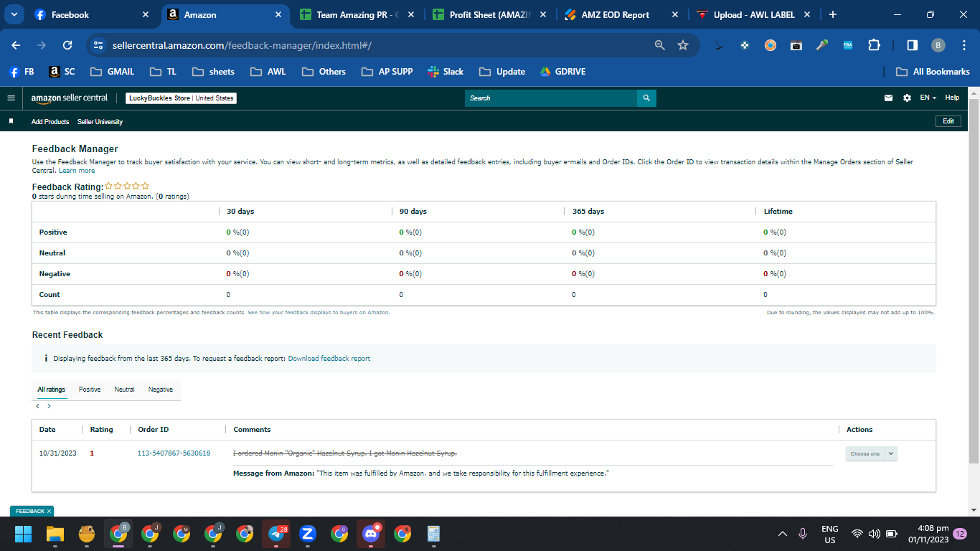Image resolution: width=980 pixels, height=551 pixels.
Task: Open the Chrome profile avatar B
Action: [x=938, y=45]
